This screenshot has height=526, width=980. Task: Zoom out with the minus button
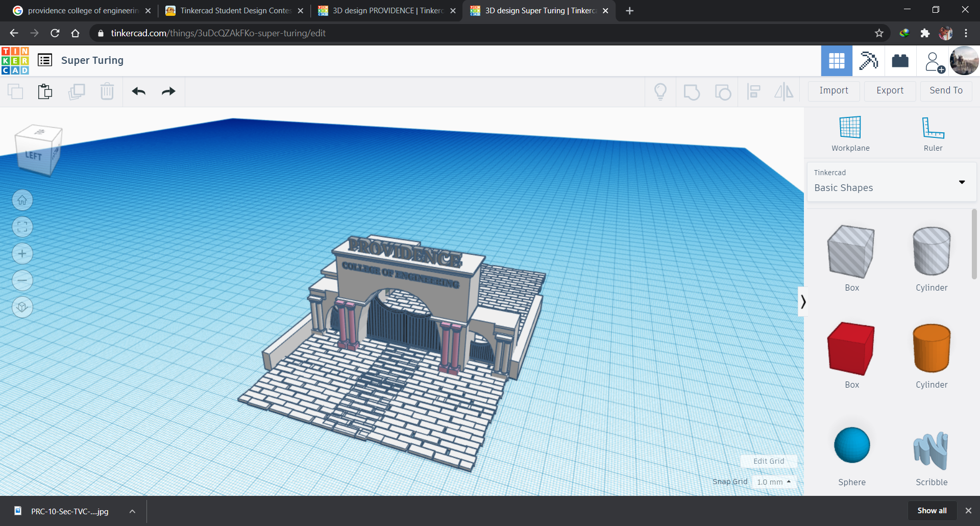click(22, 280)
